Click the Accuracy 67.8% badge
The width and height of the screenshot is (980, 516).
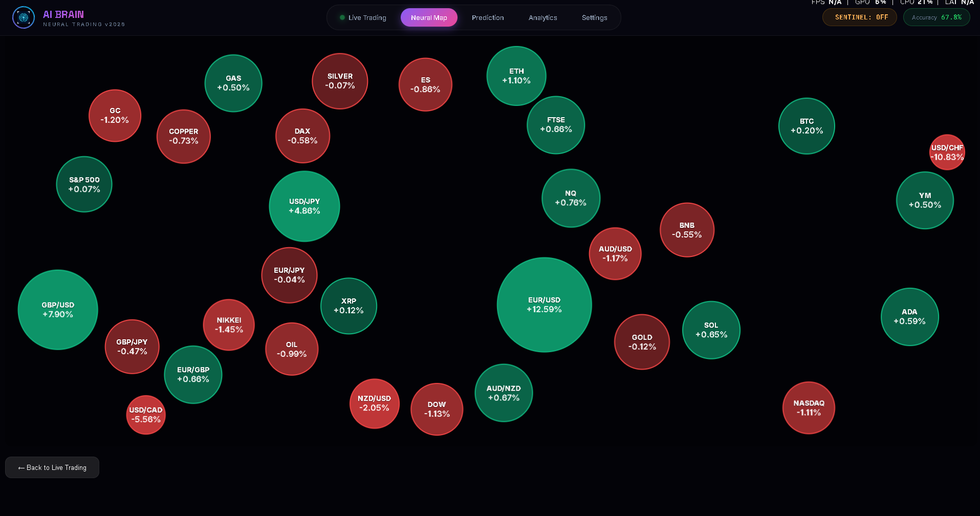coord(936,17)
